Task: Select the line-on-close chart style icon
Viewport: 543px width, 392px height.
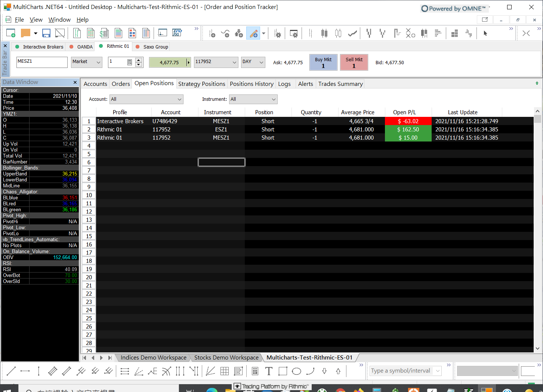Action: (x=352, y=34)
